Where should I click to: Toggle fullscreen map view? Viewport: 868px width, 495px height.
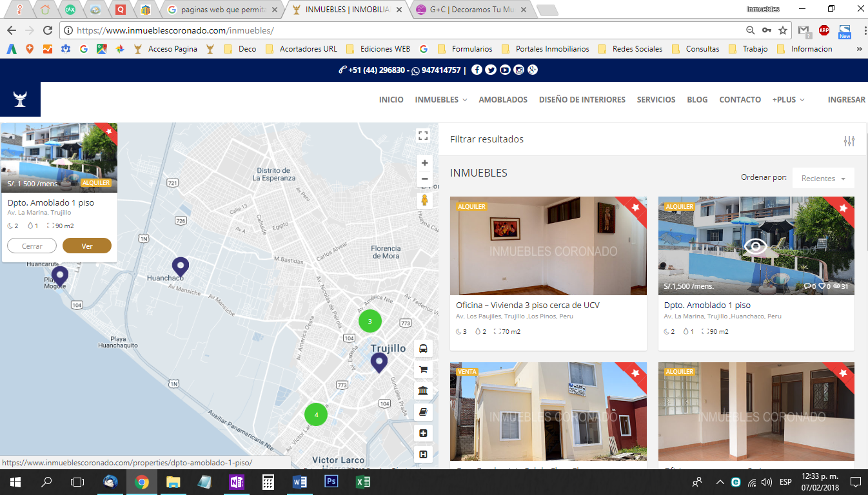(x=423, y=135)
